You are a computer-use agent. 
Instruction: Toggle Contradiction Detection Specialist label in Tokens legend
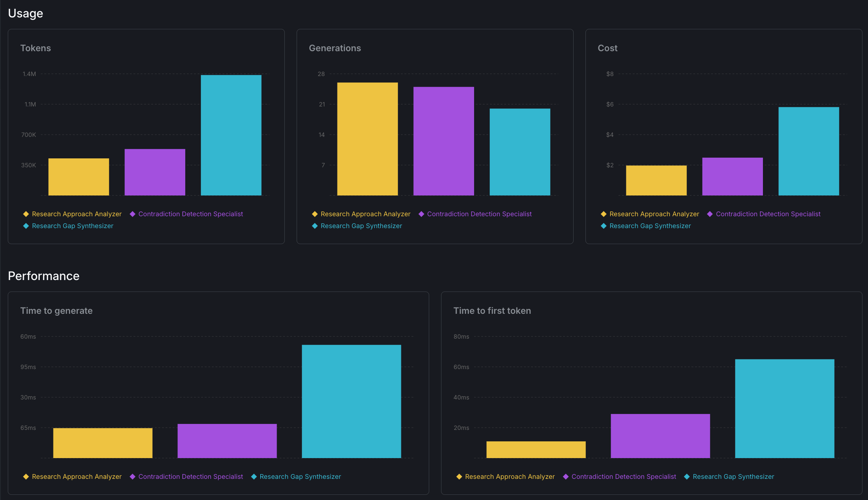coord(190,214)
